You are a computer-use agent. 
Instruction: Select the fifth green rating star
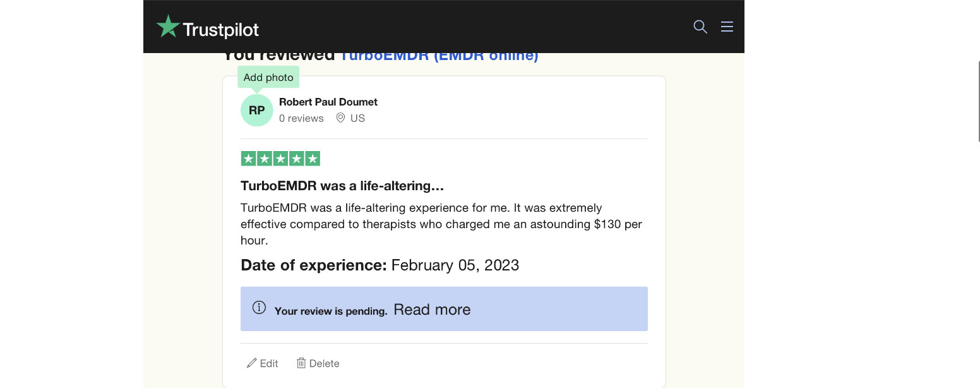[313, 159]
